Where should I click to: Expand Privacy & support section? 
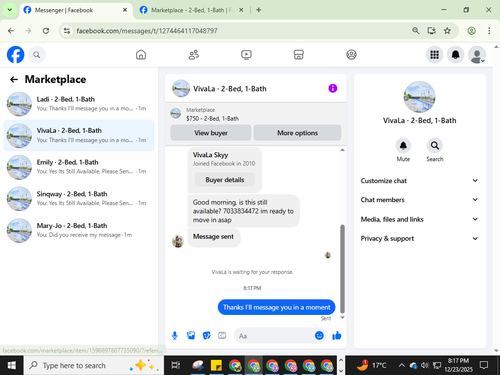tap(419, 238)
